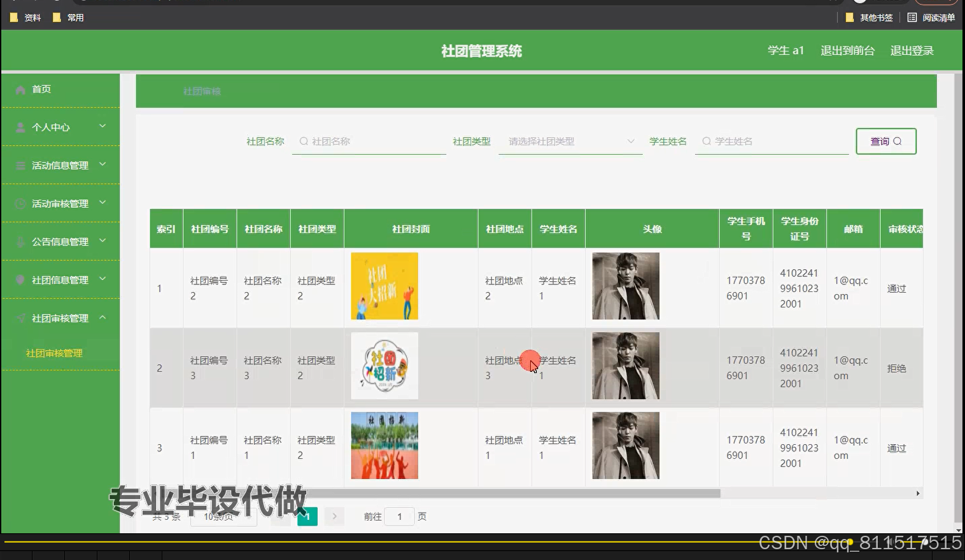Open the 阅读清单 reading list
Image resolution: width=965 pixels, height=560 pixels.
[931, 18]
